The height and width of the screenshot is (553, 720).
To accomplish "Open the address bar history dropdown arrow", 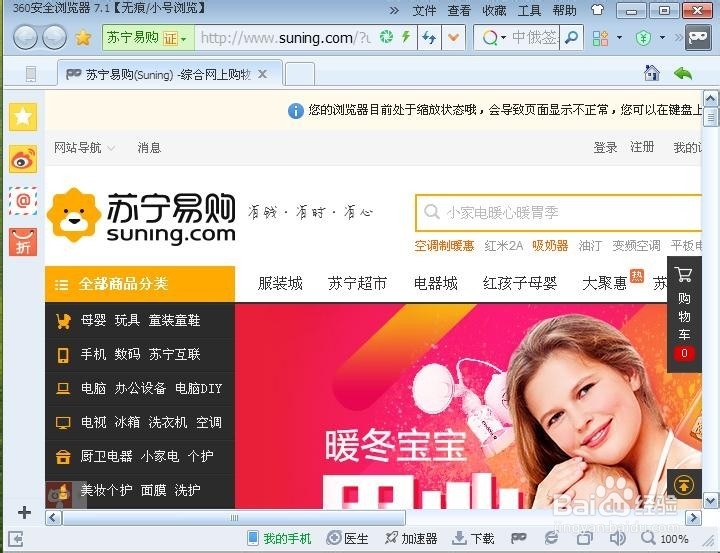I will [454, 38].
